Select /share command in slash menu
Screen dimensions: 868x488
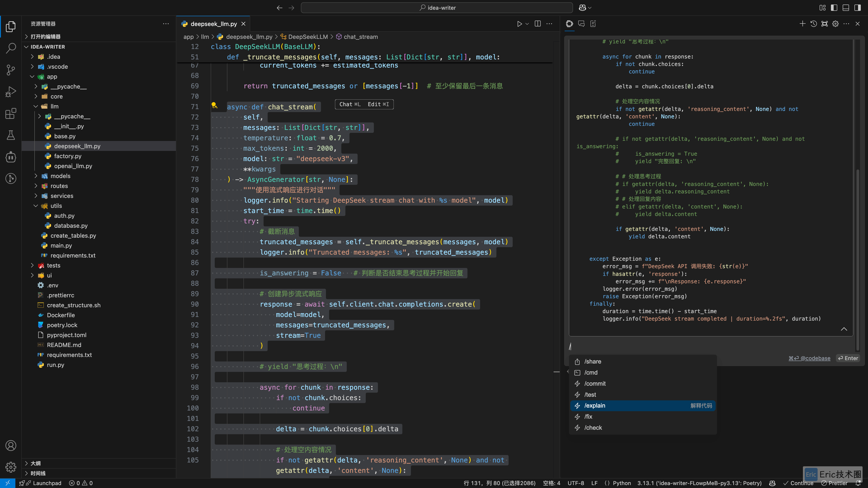pos(643,361)
